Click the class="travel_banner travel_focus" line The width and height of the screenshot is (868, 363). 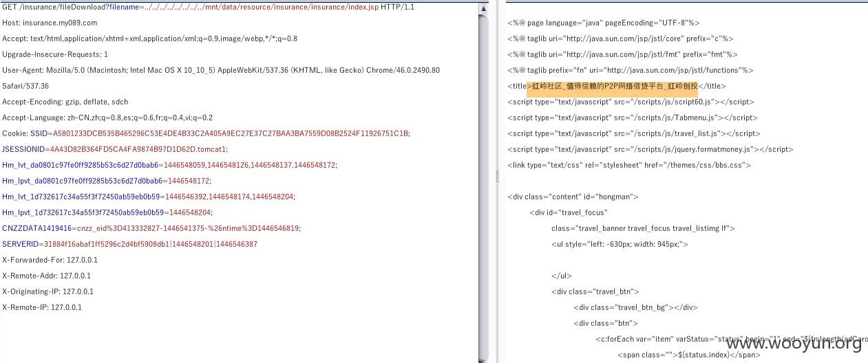pos(643,228)
